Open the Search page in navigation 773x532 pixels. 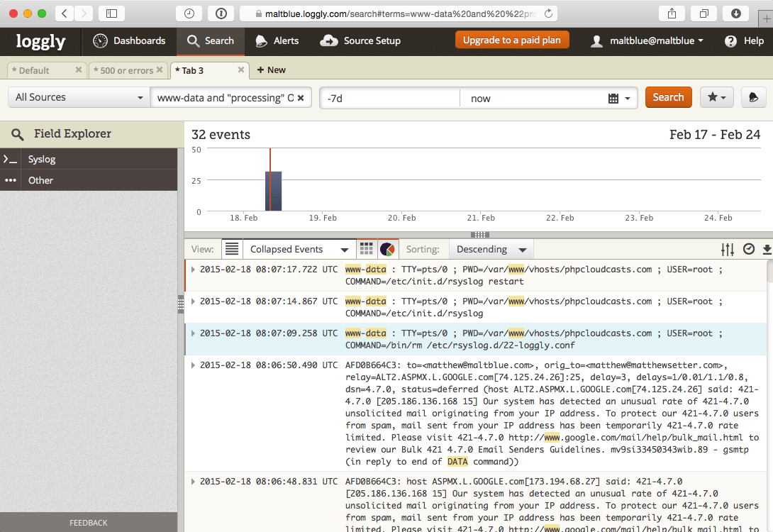point(211,41)
